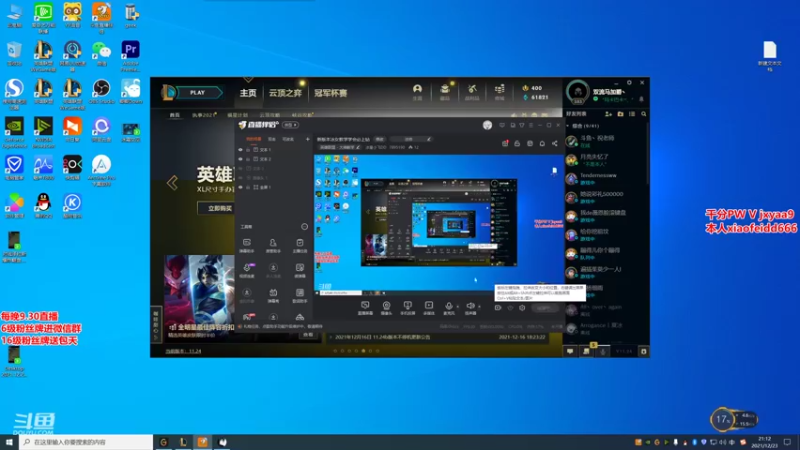Toggle visibility eye for layer 文本2
Screen dimensions: 800x450
click(x=240, y=159)
